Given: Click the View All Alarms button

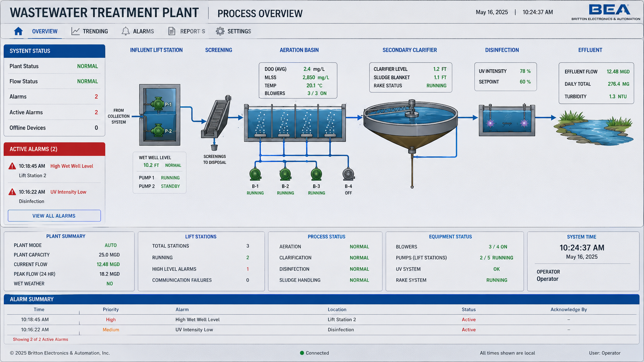Looking at the screenshot, I should [x=54, y=216].
